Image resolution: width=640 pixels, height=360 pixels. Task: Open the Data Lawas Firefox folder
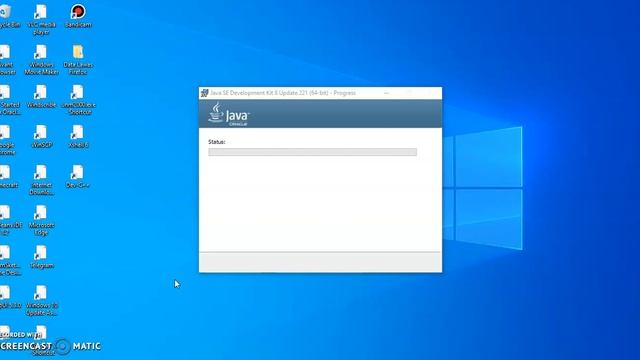click(x=78, y=60)
